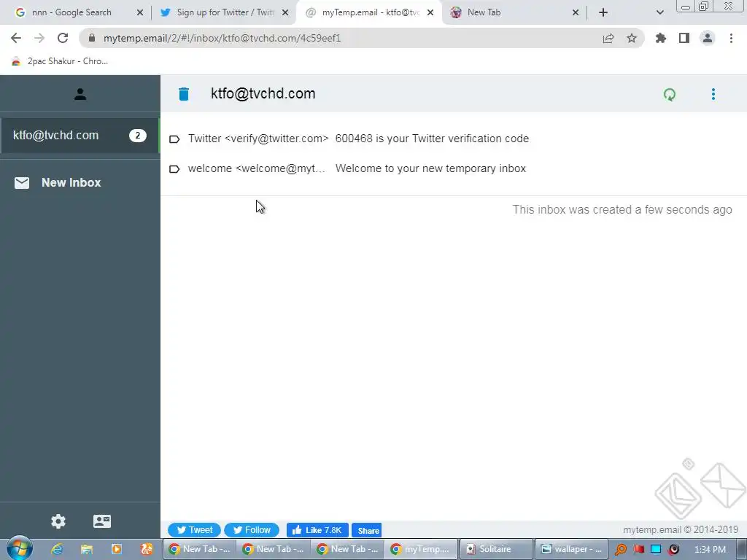Open Chrome's three-dot menu
This screenshot has height=560, width=747.
pyautogui.click(x=731, y=38)
